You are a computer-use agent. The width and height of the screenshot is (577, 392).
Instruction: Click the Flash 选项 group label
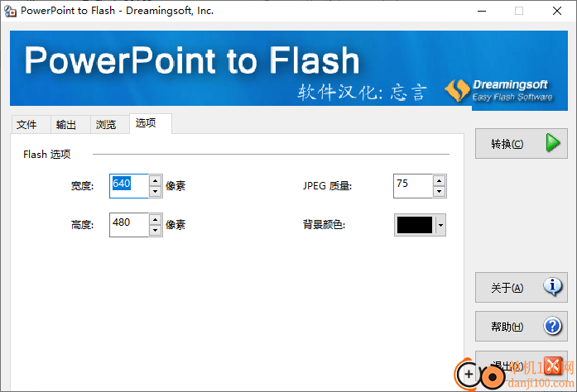pos(46,154)
